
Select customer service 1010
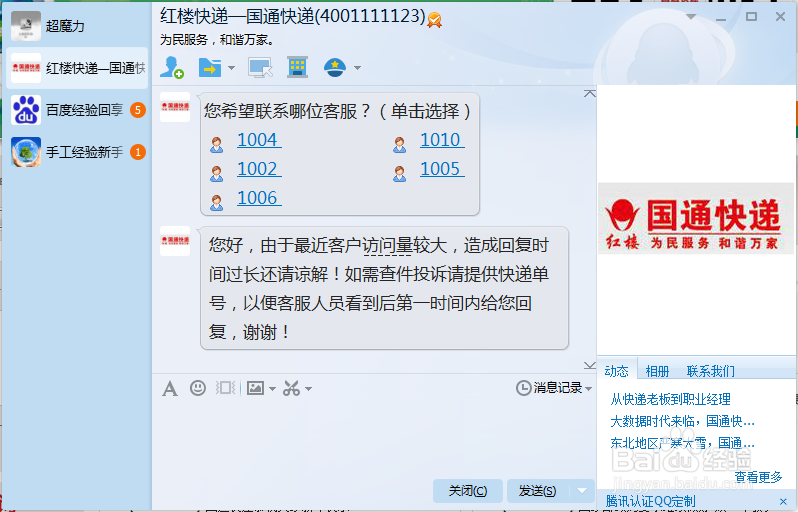tap(442, 140)
